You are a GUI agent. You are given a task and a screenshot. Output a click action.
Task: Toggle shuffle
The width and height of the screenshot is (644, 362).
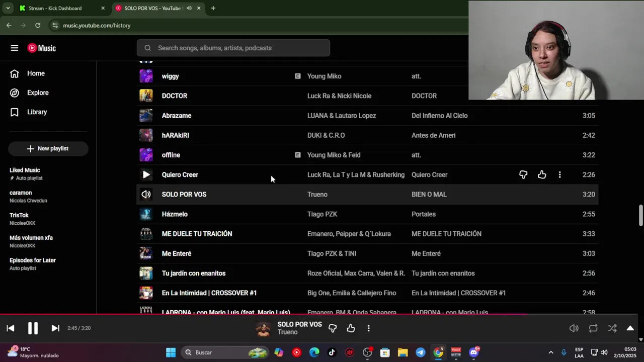coord(612,328)
